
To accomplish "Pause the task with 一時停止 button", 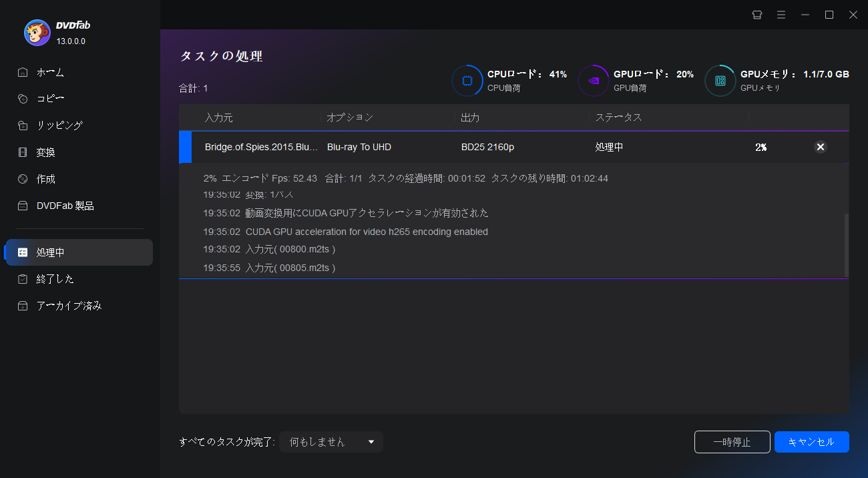I will click(732, 442).
